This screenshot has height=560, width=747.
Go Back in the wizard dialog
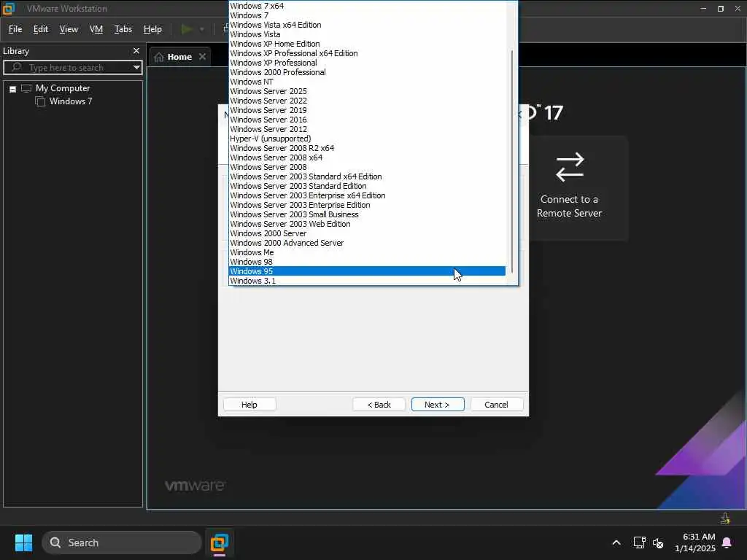click(x=379, y=404)
